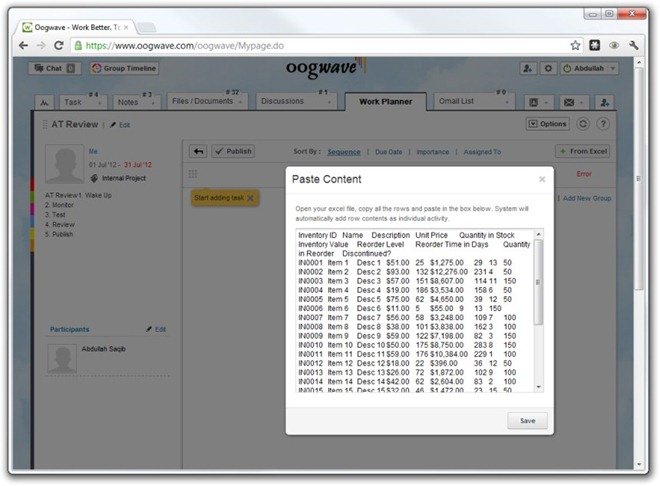This screenshot has width=660, height=486.
Task: Reload the page with refresh icon
Action: 59,45
